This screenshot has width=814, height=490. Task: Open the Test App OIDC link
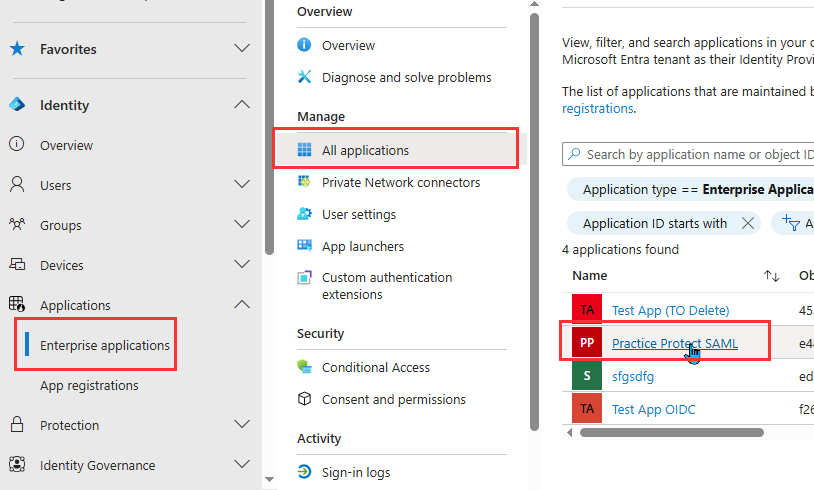tap(654, 409)
